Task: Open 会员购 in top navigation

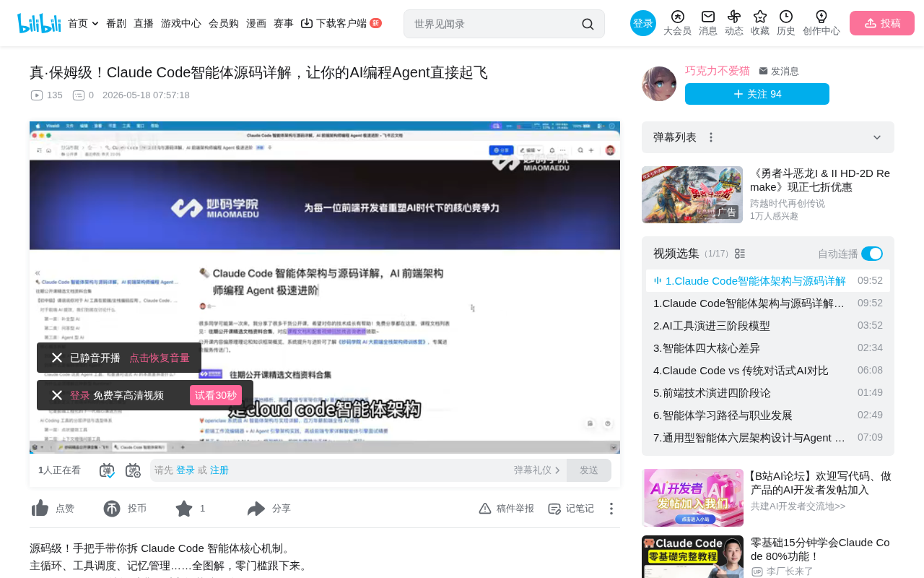Action: pyautogui.click(x=224, y=24)
